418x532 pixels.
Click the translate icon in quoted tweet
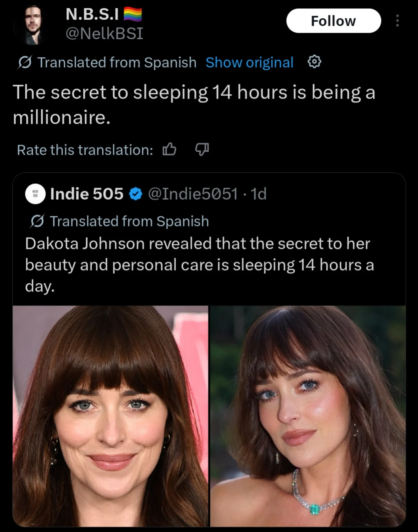pyautogui.click(x=37, y=221)
